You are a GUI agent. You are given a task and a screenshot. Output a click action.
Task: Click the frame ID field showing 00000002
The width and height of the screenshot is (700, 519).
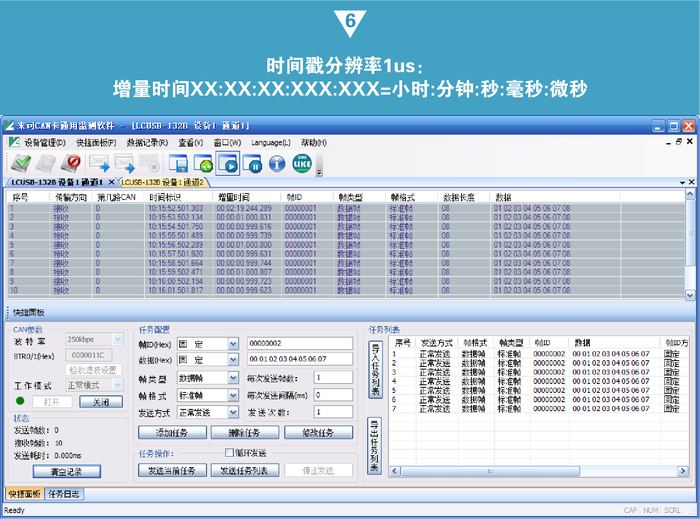(x=300, y=343)
